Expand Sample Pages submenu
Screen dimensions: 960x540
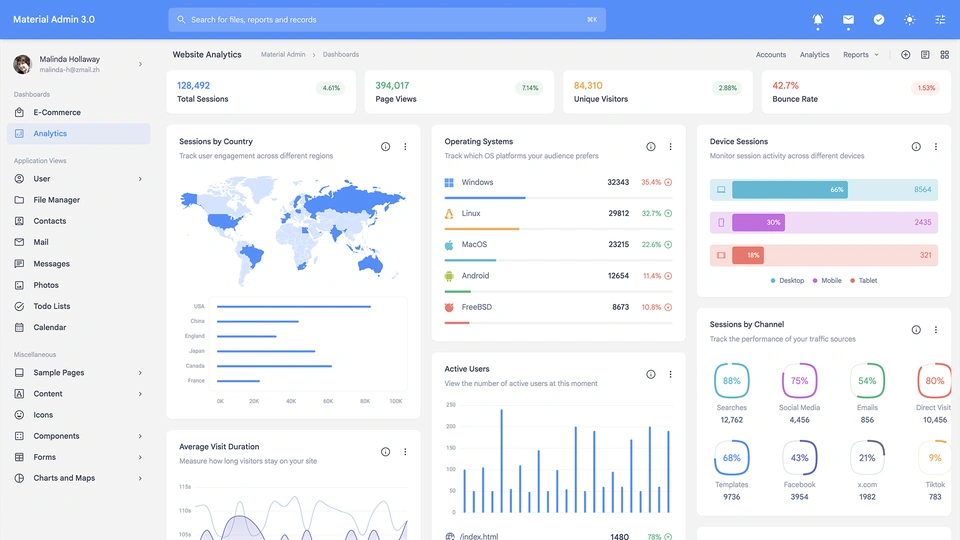[x=78, y=373]
